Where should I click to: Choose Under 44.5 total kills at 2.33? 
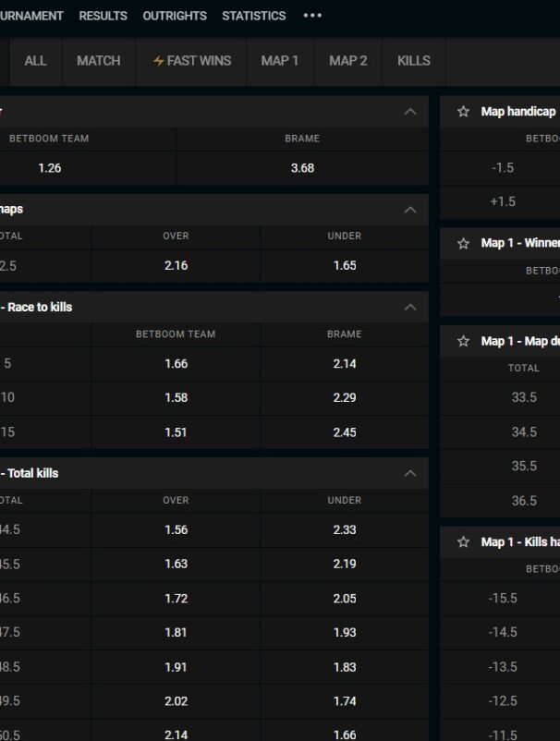(344, 530)
